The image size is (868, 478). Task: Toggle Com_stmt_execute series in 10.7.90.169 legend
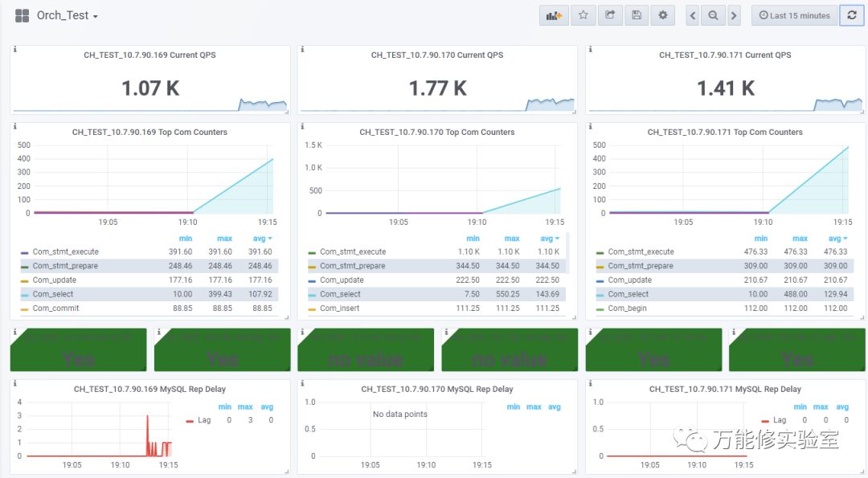click(65, 251)
